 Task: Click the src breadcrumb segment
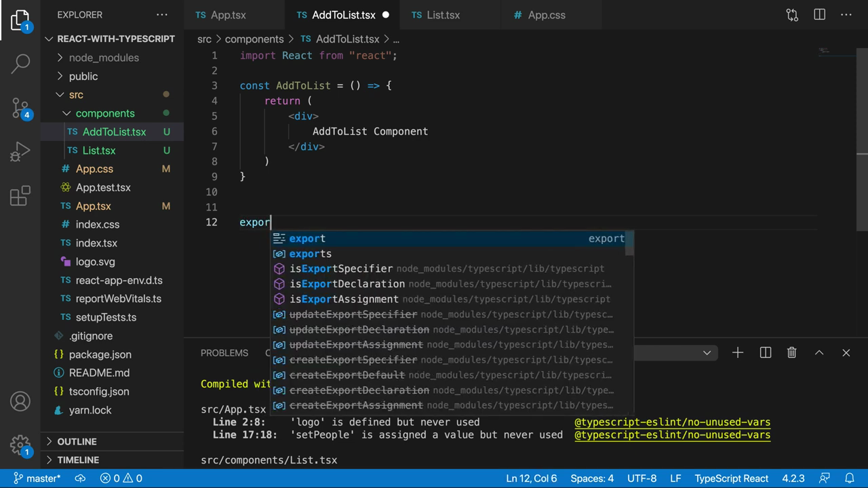(204, 39)
